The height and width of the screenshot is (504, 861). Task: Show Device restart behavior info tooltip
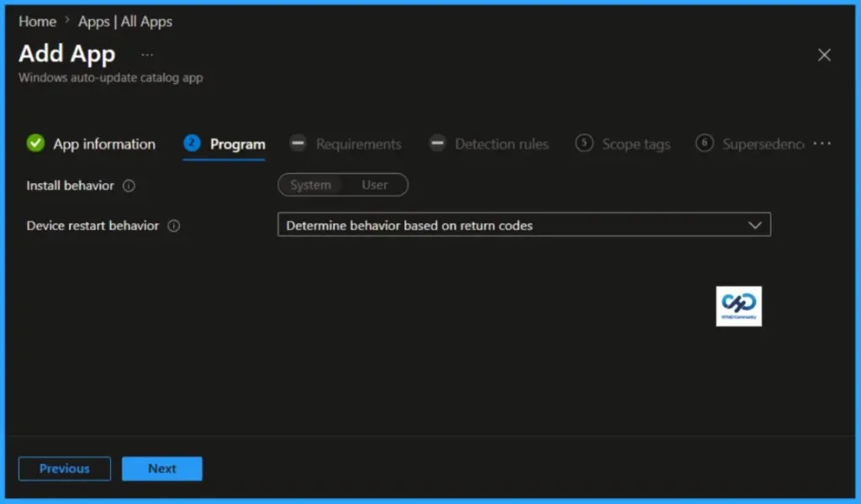[173, 226]
